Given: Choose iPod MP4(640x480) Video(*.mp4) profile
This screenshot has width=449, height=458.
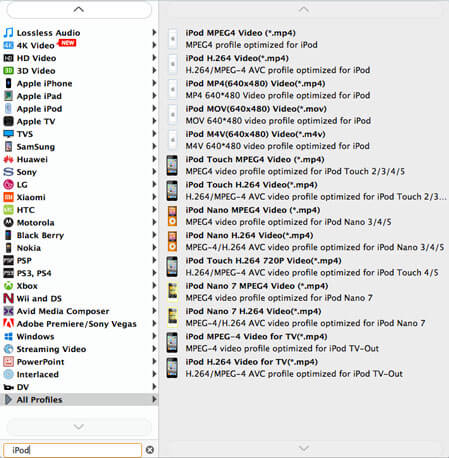Looking at the screenshot, I should pos(304,89).
